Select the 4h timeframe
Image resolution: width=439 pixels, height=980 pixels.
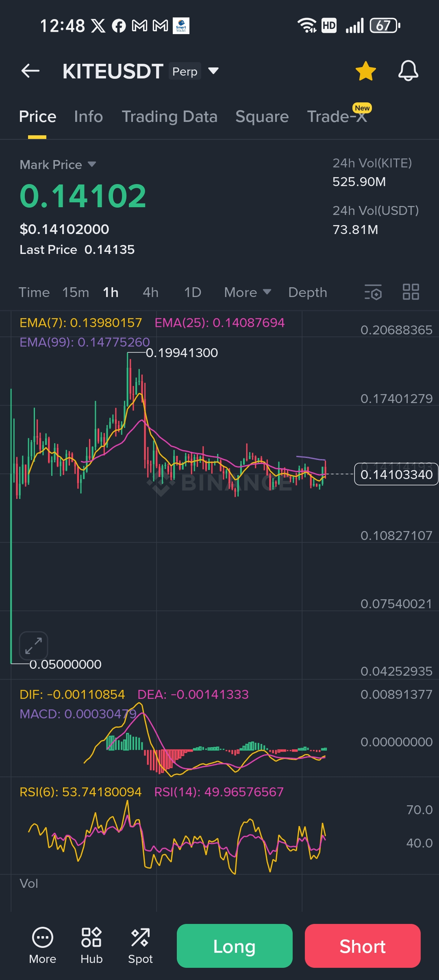pos(150,292)
